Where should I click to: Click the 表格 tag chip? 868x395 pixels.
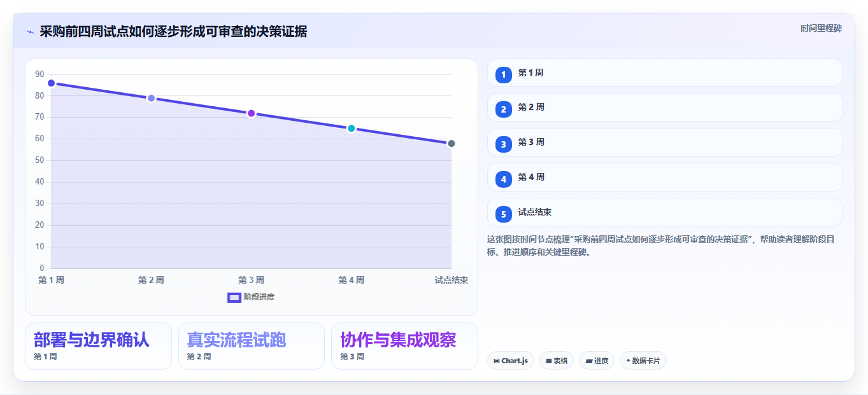[x=557, y=361]
